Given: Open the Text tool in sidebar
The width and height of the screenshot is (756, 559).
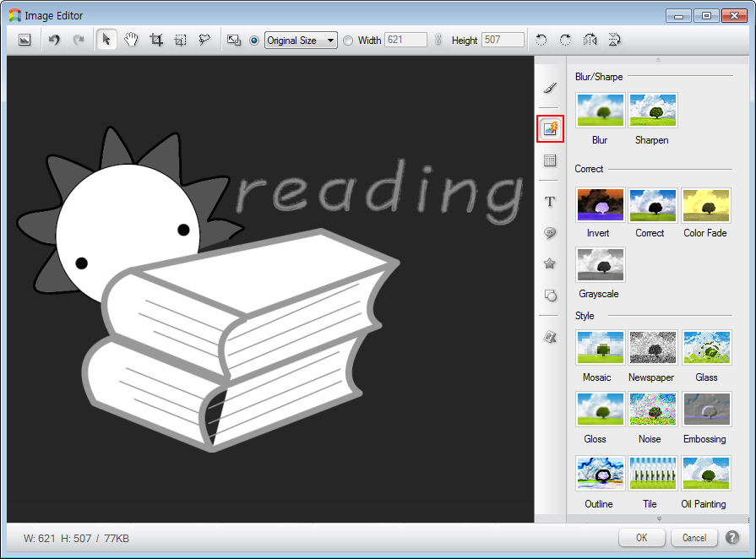Looking at the screenshot, I should coord(550,202).
